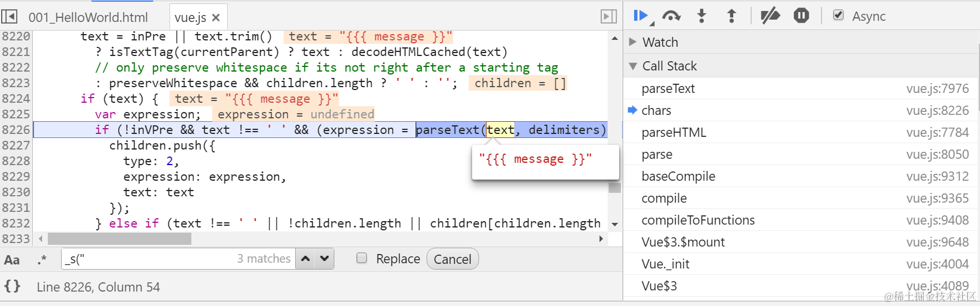Go to next search match
This screenshot has width=980, height=306.
click(325, 259)
